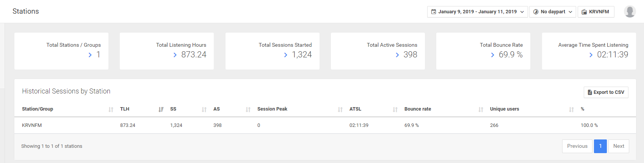Image resolution: width=644 pixels, height=163 pixels.
Task: Click the Next page button
Action: click(619, 146)
